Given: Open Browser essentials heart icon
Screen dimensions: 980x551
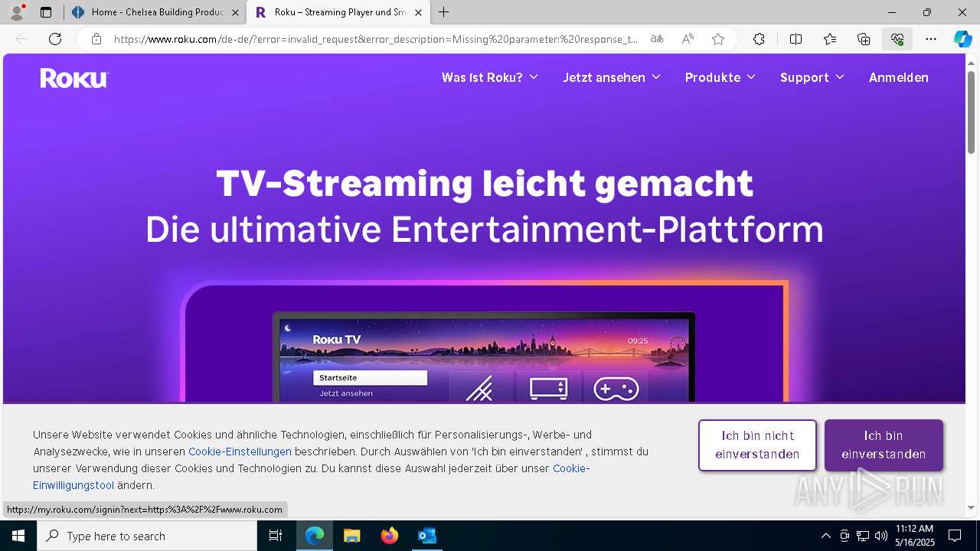Looking at the screenshot, I should tap(897, 39).
